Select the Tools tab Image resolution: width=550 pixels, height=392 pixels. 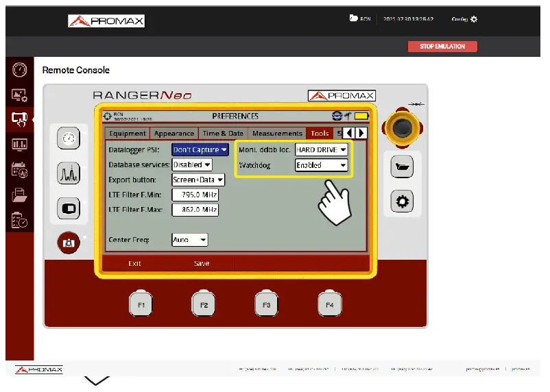(x=320, y=133)
